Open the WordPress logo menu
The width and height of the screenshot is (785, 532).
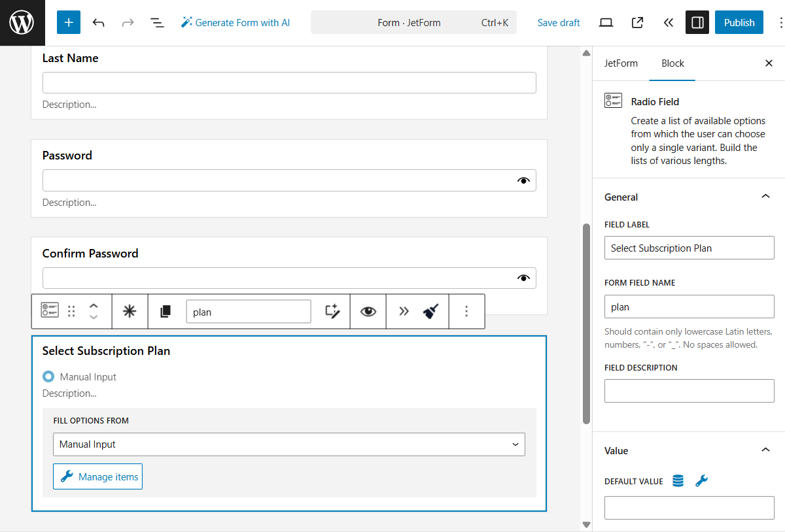click(x=22, y=23)
